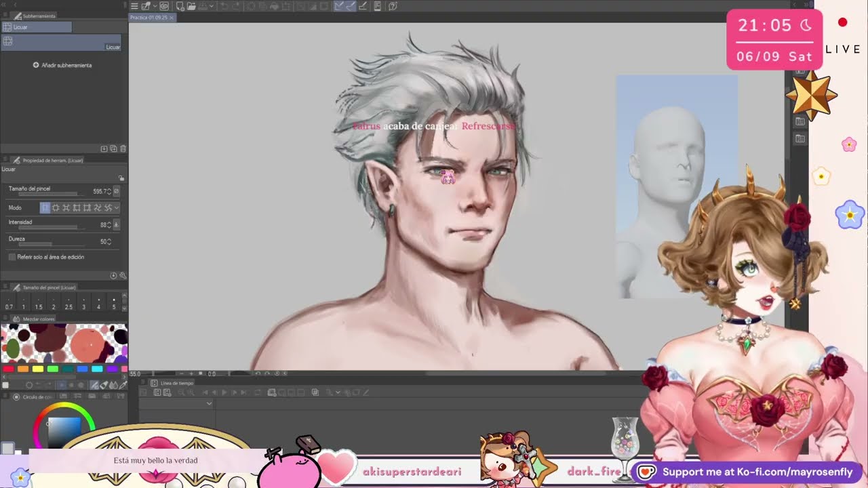Click the import subtool icon in panel footer

pyautogui.click(x=104, y=148)
